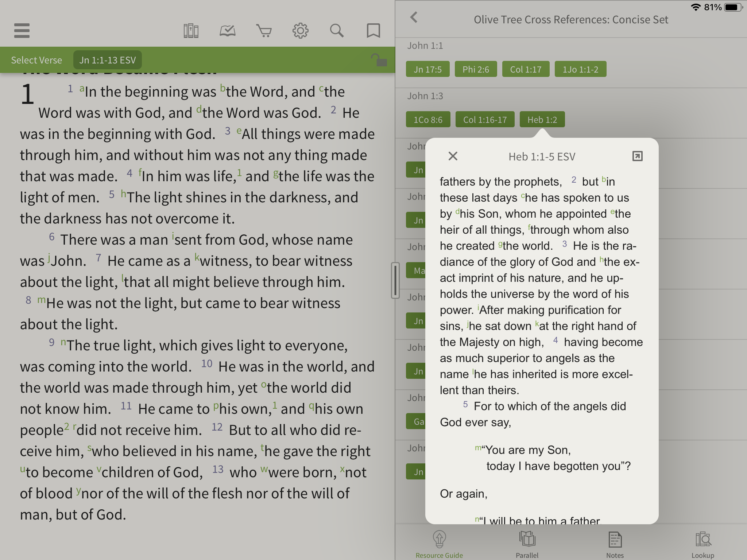The height and width of the screenshot is (560, 747).
Task: Tap cross-reference letter n in verse 9
Action: [63, 342]
